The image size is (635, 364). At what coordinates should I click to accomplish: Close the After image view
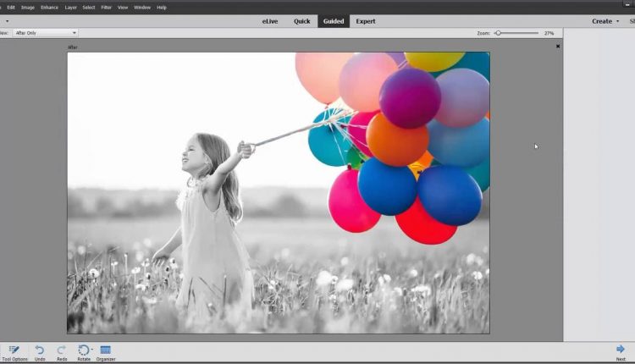click(x=558, y=47)
